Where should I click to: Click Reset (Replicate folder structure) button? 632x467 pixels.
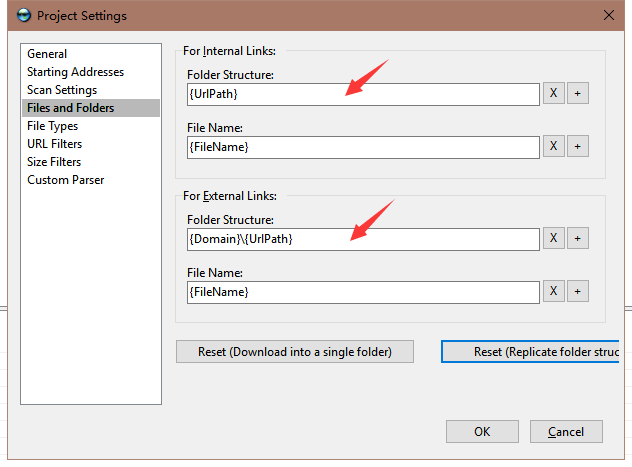click(530, 352)
